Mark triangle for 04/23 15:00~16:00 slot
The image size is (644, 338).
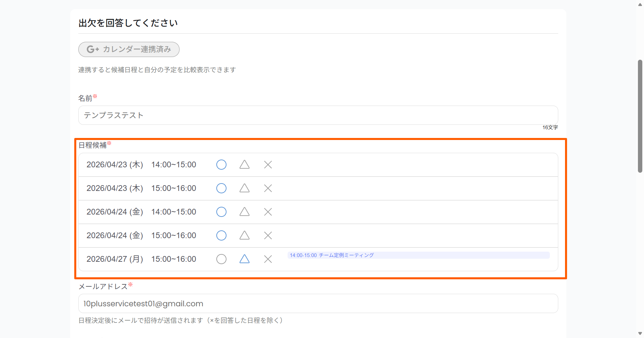244,188
